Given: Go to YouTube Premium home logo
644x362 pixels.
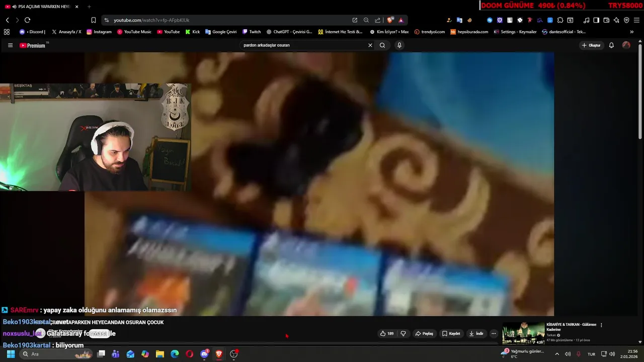Looking at the screenshot, I should (33, 45).
